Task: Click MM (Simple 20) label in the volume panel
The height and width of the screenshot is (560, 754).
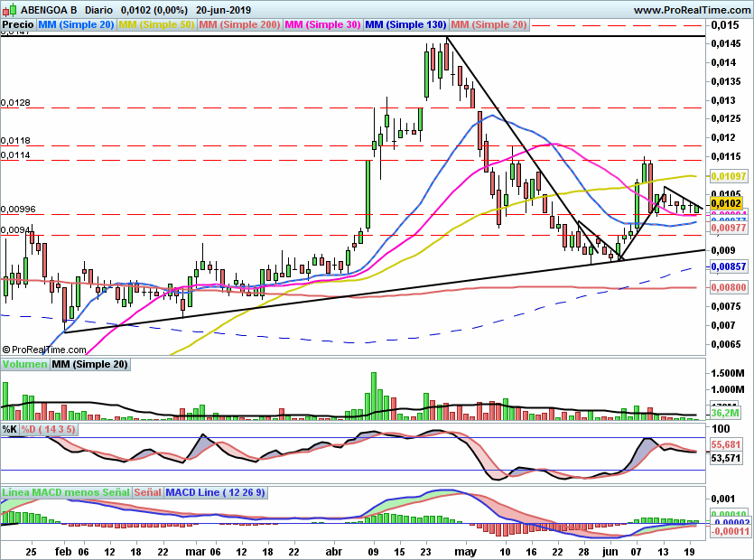Action: (x=90, y=364)
